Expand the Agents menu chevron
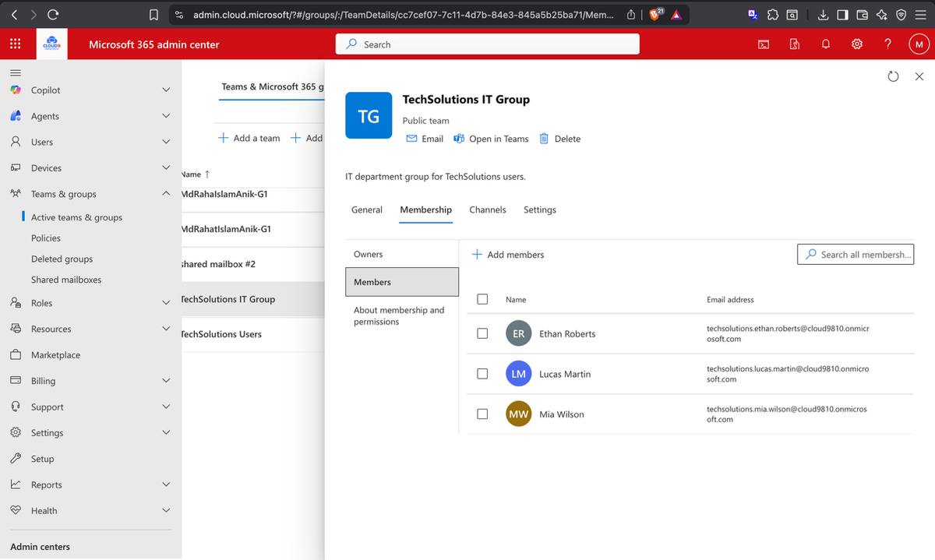This screenshot has width=935, height=560. coord(166,116)
